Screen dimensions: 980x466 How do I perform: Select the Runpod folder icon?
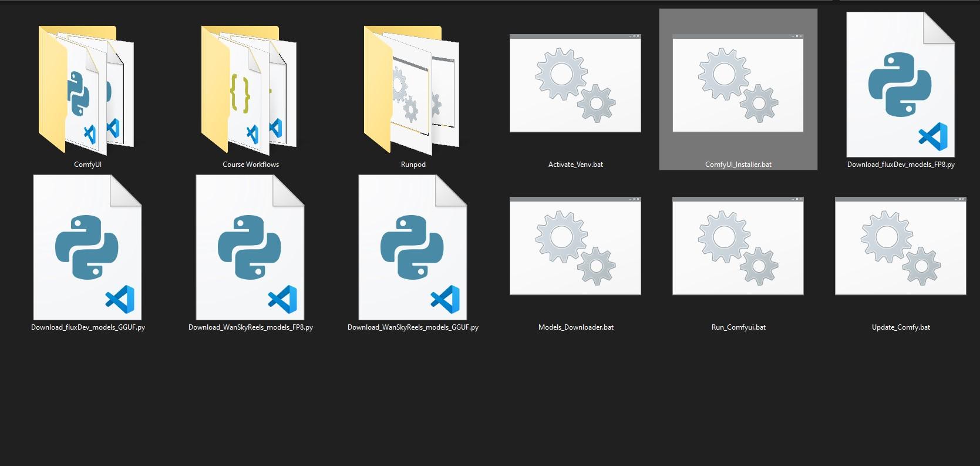coord(412,89)
